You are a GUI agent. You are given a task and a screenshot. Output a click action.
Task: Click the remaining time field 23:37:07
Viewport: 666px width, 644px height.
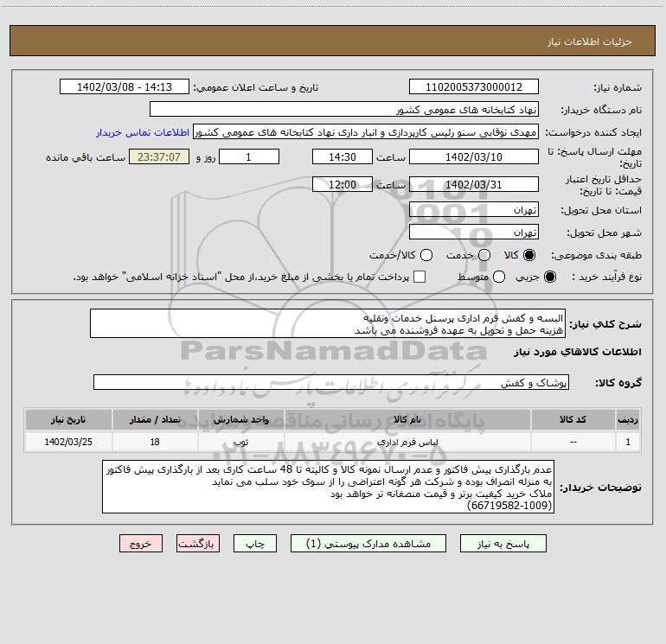pyautogui.click(x=159, y=156)
